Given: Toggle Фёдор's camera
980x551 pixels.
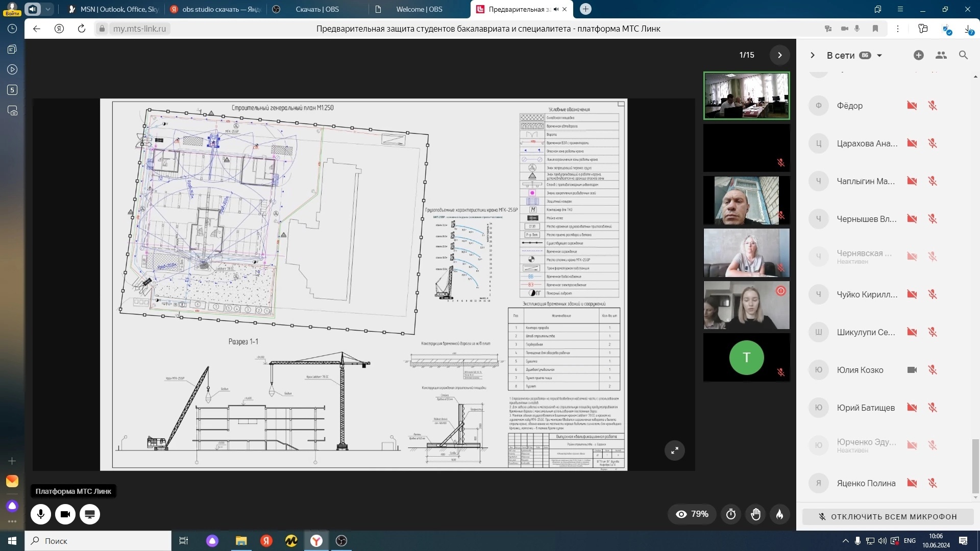Looking at the screenshot, I should pyautogui.click(x=912, y=106).
